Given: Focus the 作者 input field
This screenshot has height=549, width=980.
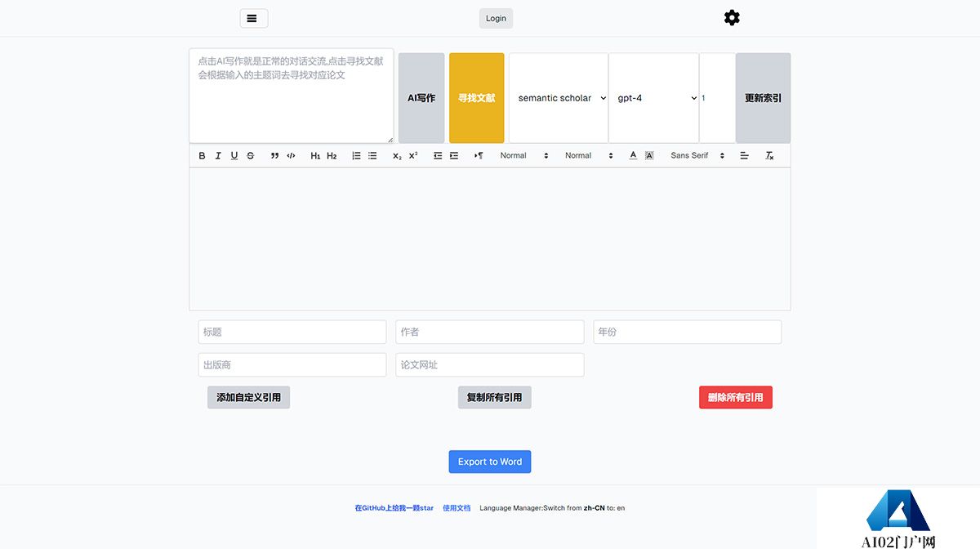Looking at the screenshot, I should click(490, 332).
